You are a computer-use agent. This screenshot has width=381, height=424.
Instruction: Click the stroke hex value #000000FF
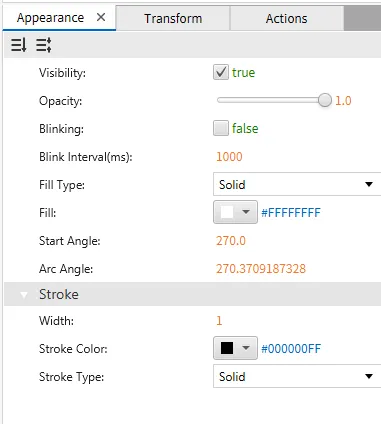(291, 349)
